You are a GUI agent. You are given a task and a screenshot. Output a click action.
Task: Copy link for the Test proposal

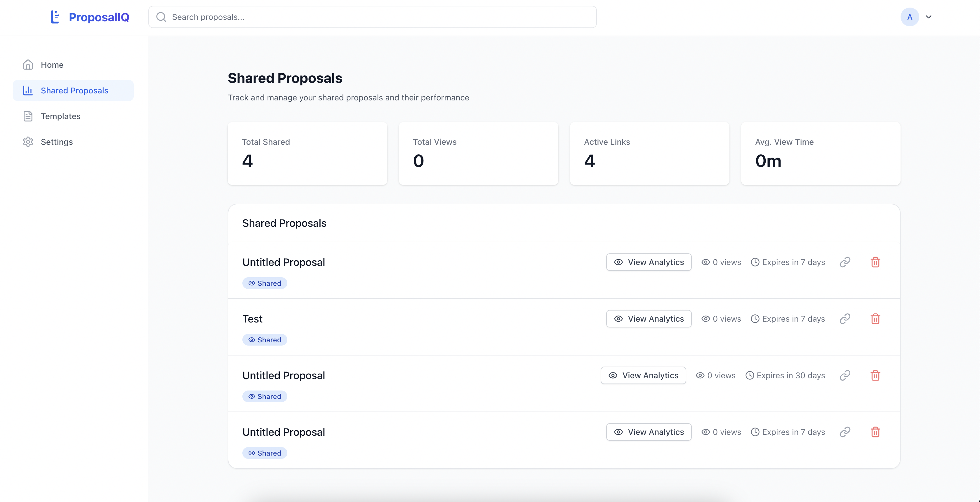[845, 319]
